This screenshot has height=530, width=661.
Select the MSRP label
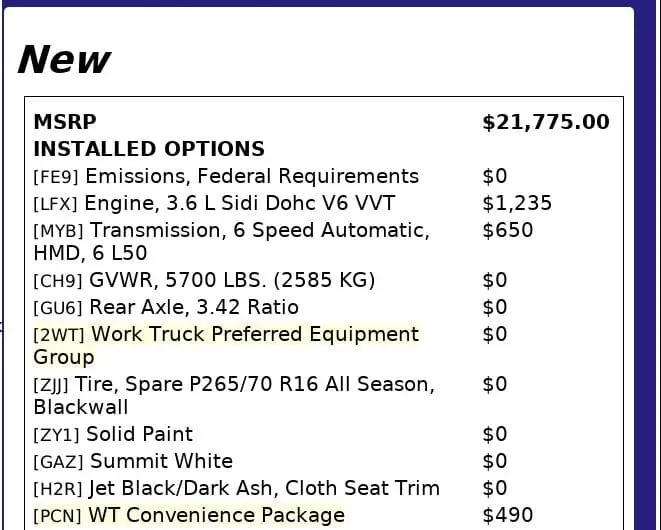65,122
